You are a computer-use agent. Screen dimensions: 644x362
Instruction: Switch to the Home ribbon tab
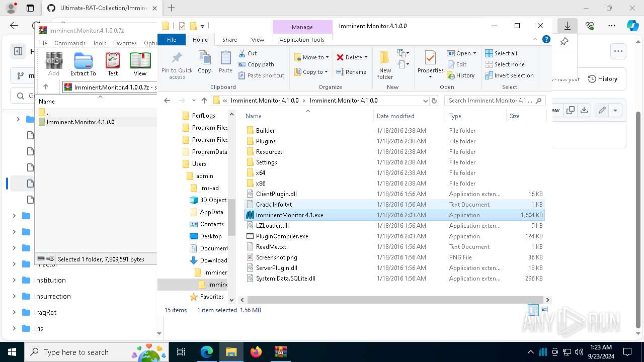(x=200, y=40)
